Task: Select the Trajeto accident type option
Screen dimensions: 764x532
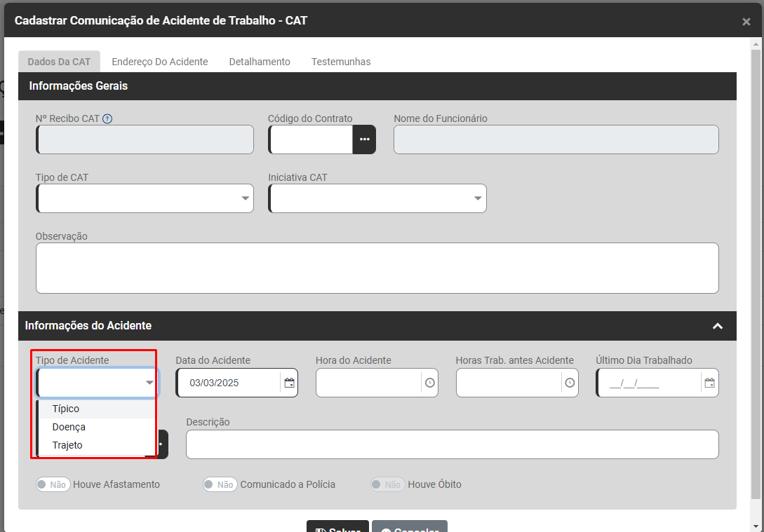Action: [97, 445]
